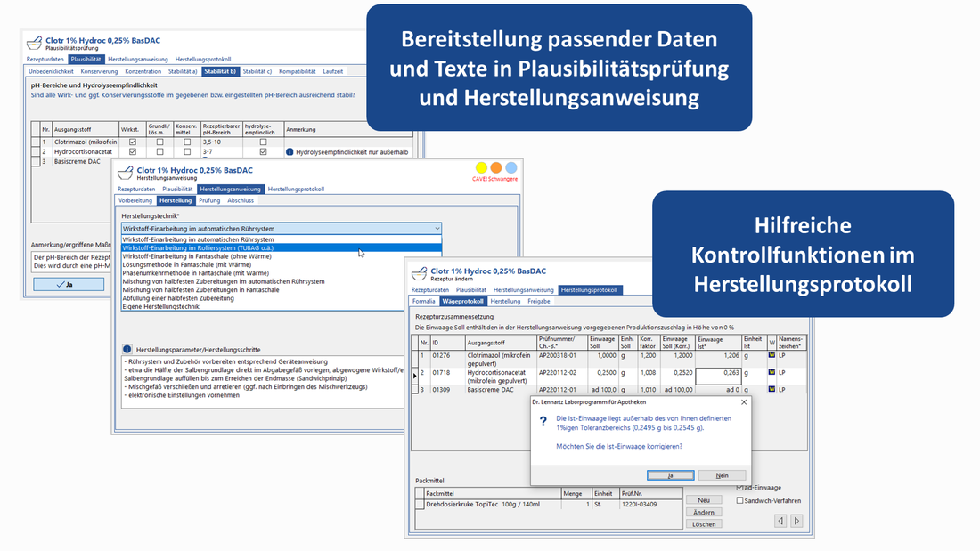Click mortar icon in the Rezeptur ändern window
Image resolution: width=980 pixels, height=551 pixels.
(419, 273)
